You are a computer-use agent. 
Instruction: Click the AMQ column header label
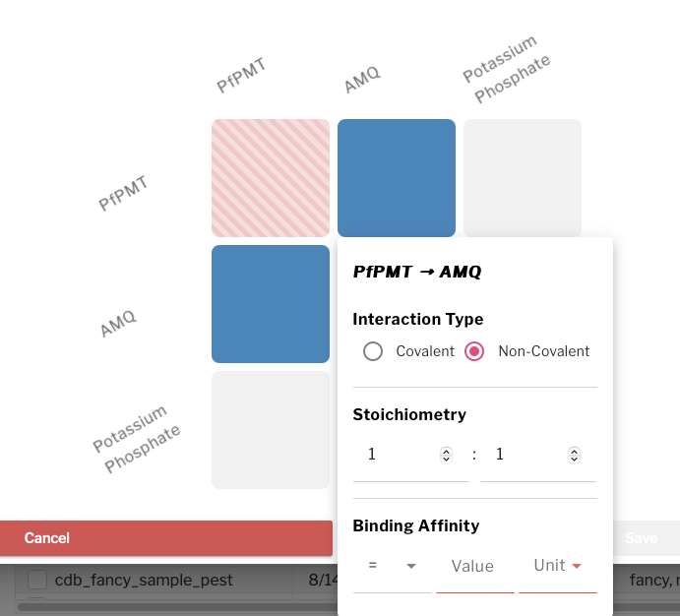coord(361,81)
